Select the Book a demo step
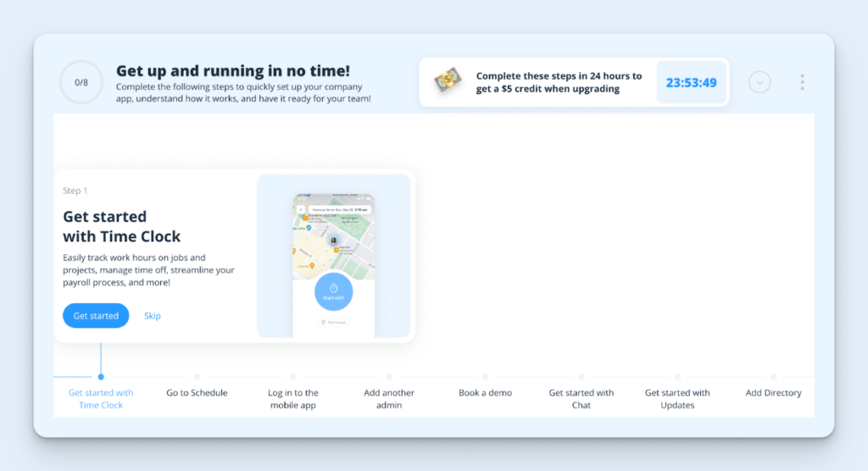Viewport: 868px width, 471px height. [x=486, y=392]
